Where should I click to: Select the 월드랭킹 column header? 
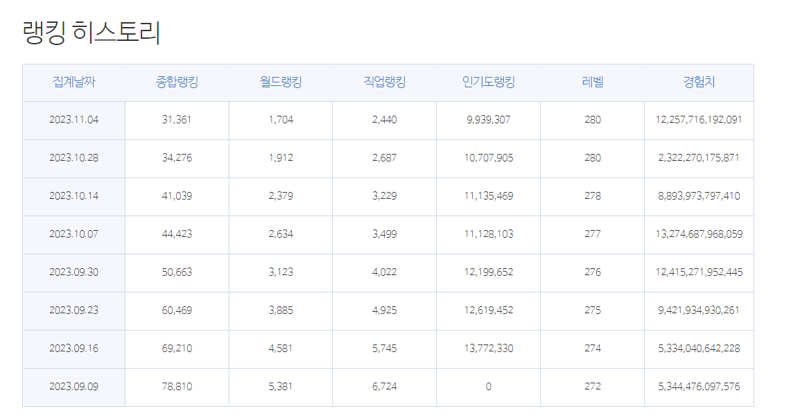coord(281,82)
